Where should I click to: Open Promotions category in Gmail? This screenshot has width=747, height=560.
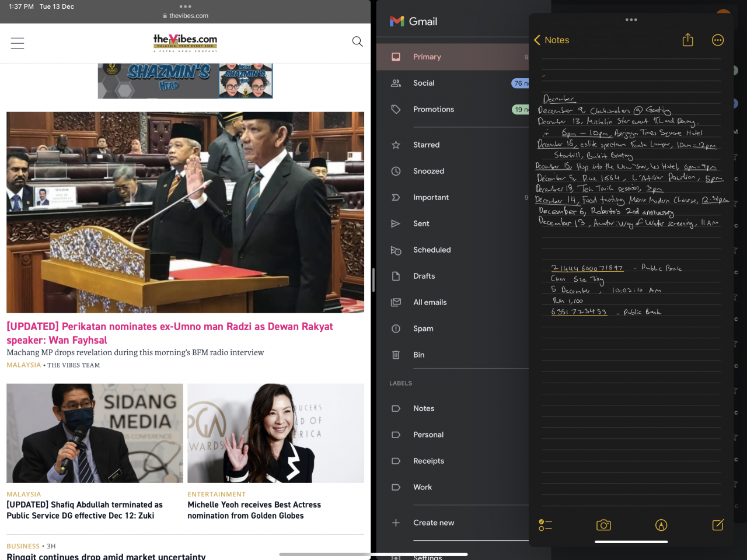pyautogui.click(x=434, y=109)
